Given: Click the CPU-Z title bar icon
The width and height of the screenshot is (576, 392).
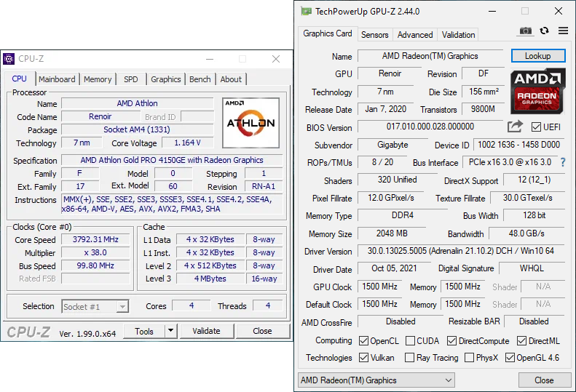Looking at the screenshot, I should point(9,59).
